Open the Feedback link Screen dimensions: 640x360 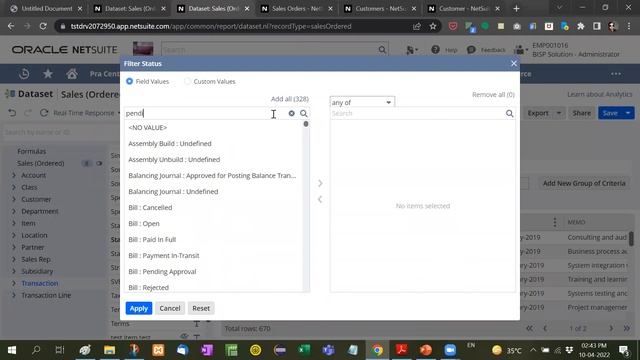tap(486, 50)
